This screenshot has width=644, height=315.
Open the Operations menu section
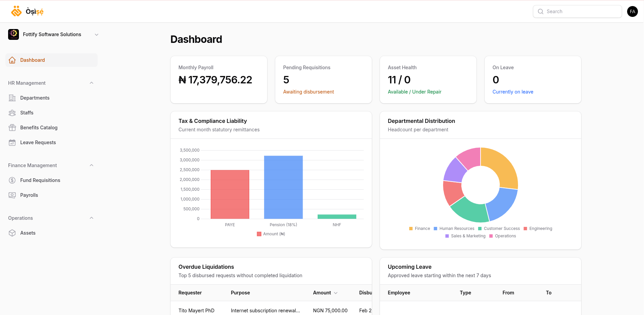91,218
